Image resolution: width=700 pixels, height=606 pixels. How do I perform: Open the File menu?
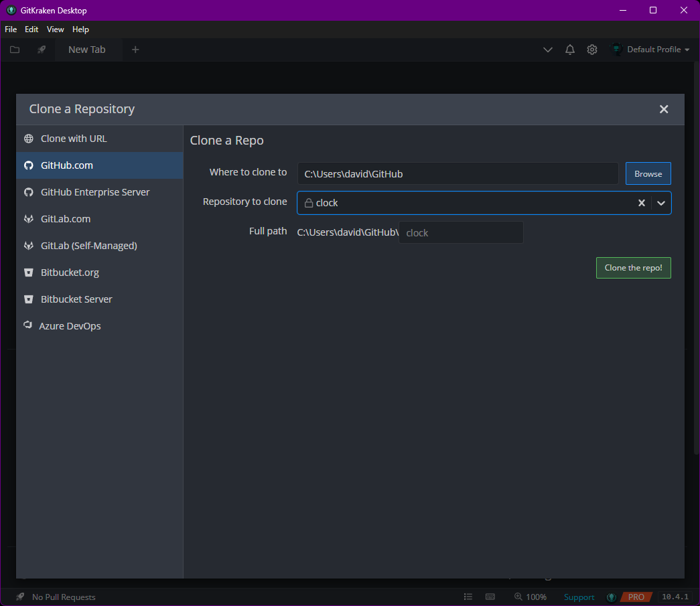11,29
